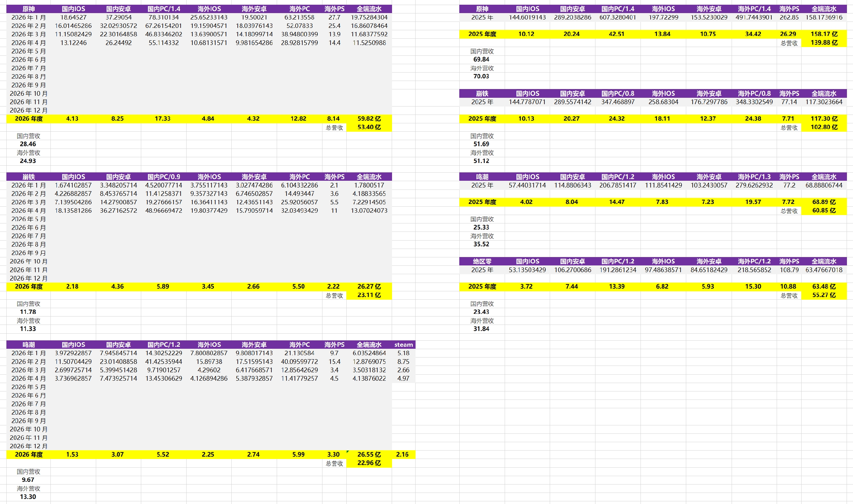Select the steam value 5.18
The width and height of the screenshot is (853, 504).
click(x=403, y=353)
